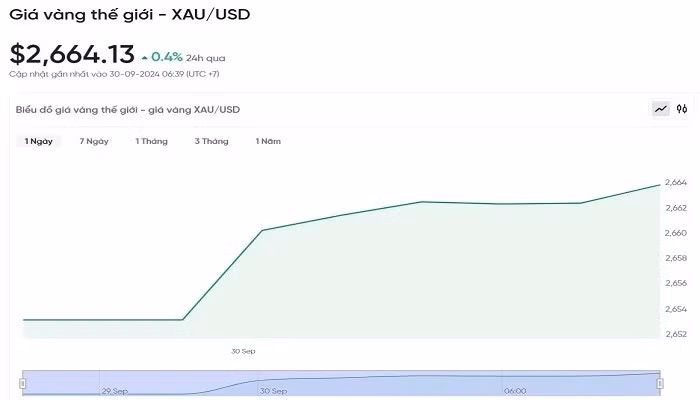Click the 2,664 label on price axis
Screen dimensions: 700x400
coord(675,182)
